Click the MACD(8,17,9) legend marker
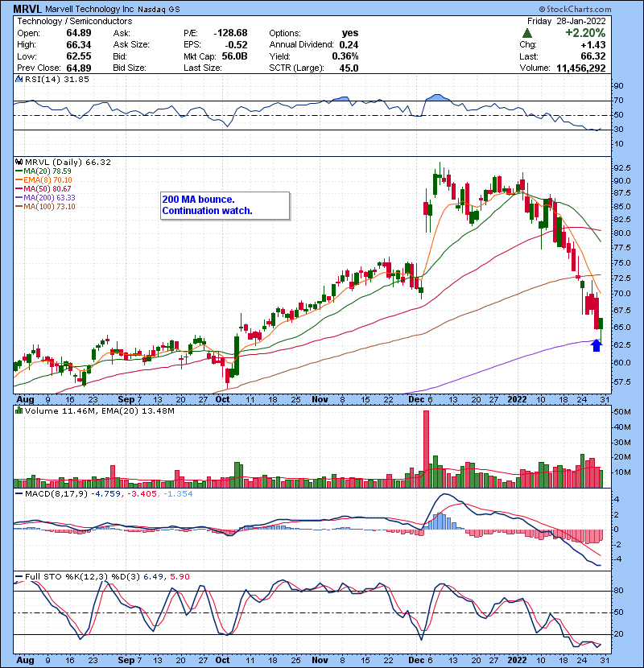This screenshot has height=668, width=644. 18,494
